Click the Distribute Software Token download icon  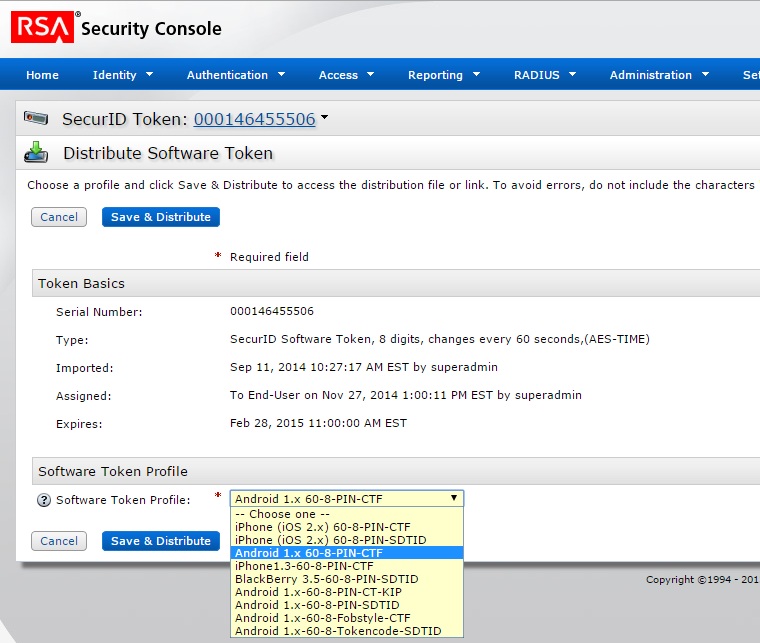[x=36, y=152]
